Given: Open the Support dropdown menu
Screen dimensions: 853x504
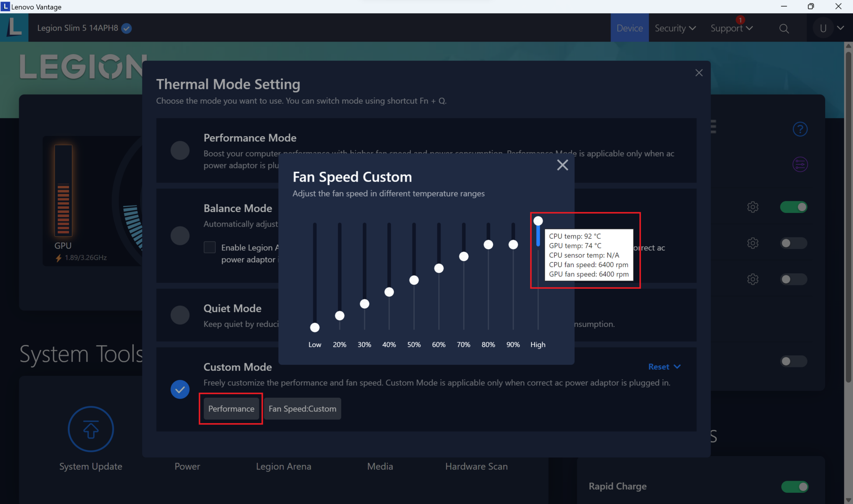Looking at the screenshot, I should tap(731, 28).
